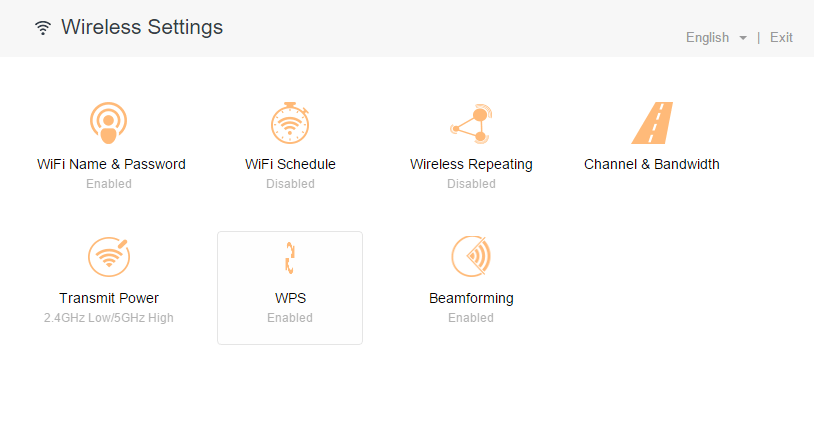Viewport: 814px width, 444px height.
Task: Open the WiFi Schedule stopwatch icon
Action: [290, 123]
